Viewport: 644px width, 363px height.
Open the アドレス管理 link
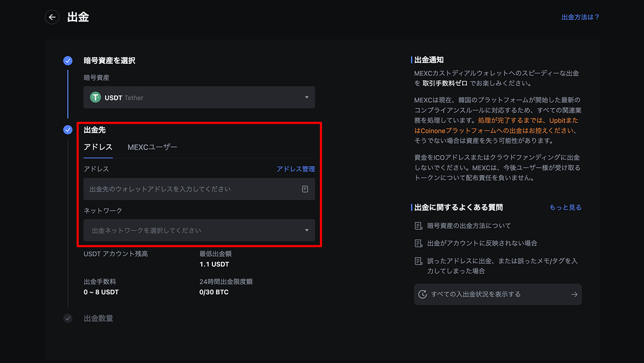(296, 169)
